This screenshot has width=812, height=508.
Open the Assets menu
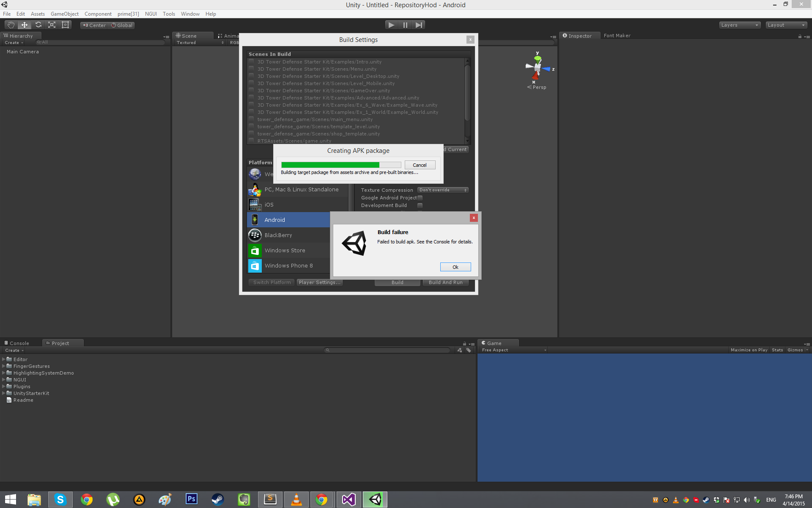[38, 14]
